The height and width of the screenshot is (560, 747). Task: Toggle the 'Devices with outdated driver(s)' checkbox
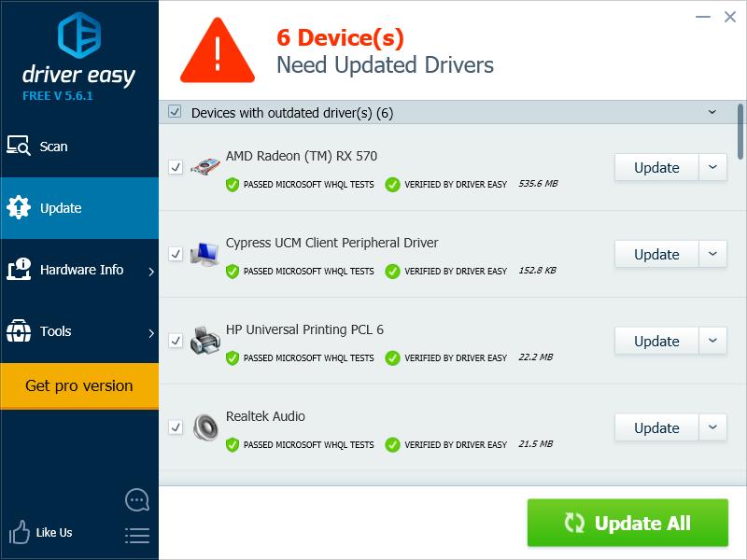click(175, 112)
